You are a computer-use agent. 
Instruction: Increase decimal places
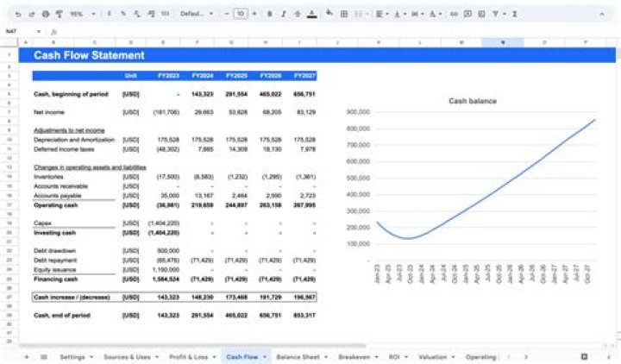[151, 14]
